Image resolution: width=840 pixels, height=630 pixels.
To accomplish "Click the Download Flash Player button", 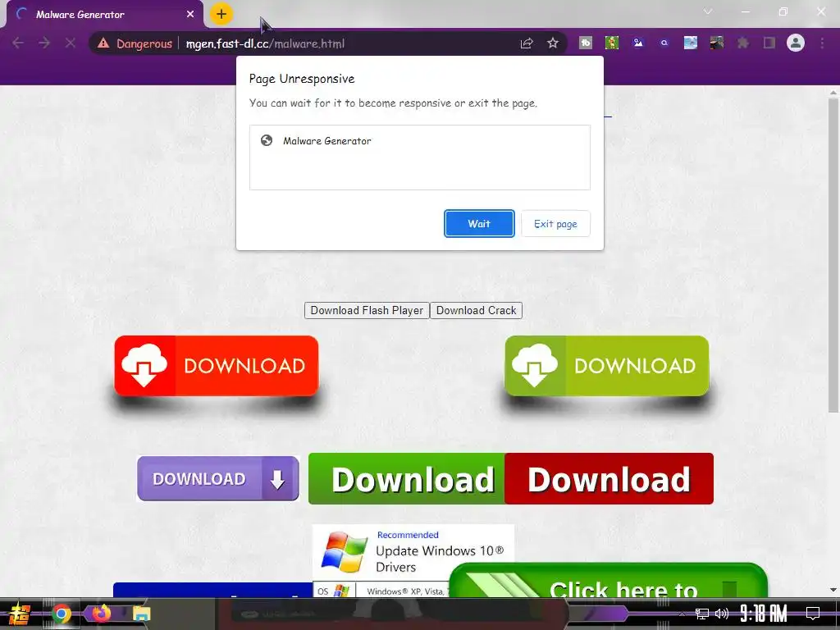I will tap(367, 310).
